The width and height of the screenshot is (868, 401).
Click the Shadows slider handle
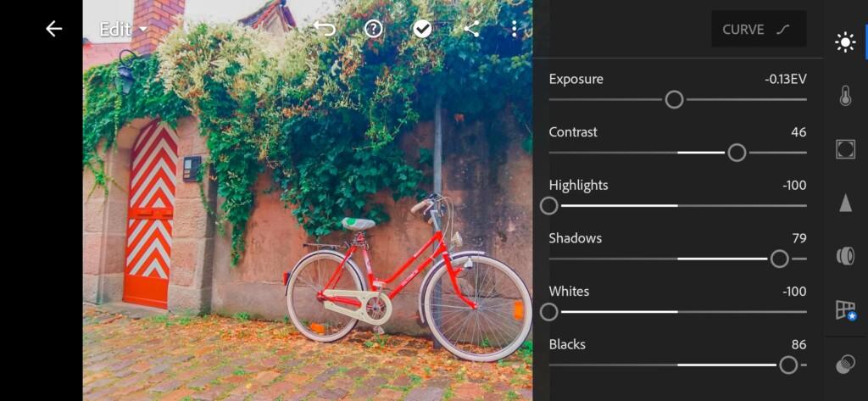pos(780,259)
